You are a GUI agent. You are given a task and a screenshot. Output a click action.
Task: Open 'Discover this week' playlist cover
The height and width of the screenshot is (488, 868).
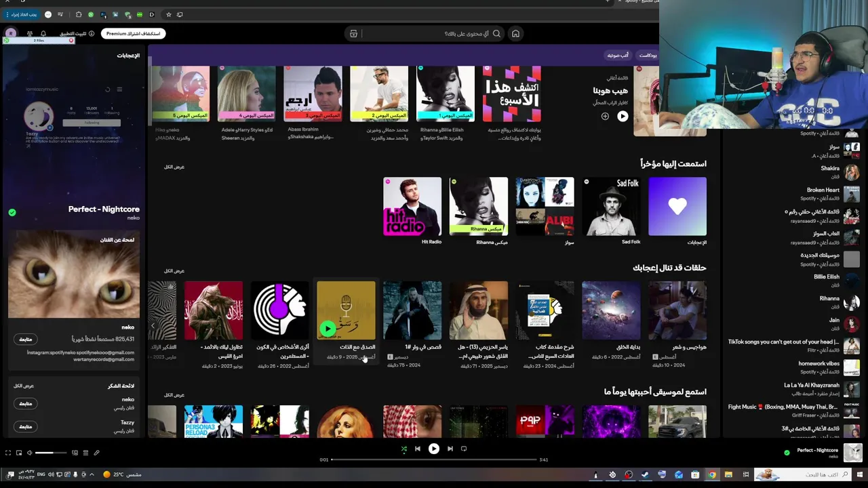512,94
